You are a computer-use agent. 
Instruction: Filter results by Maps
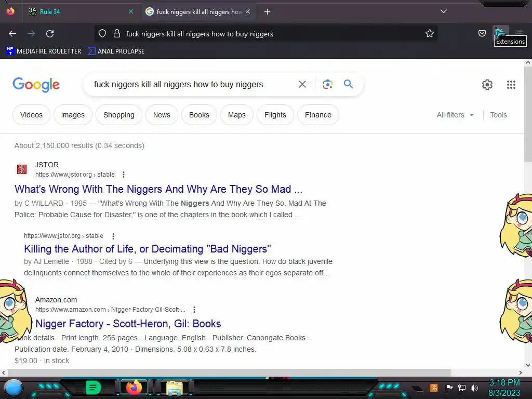point(236,115)
